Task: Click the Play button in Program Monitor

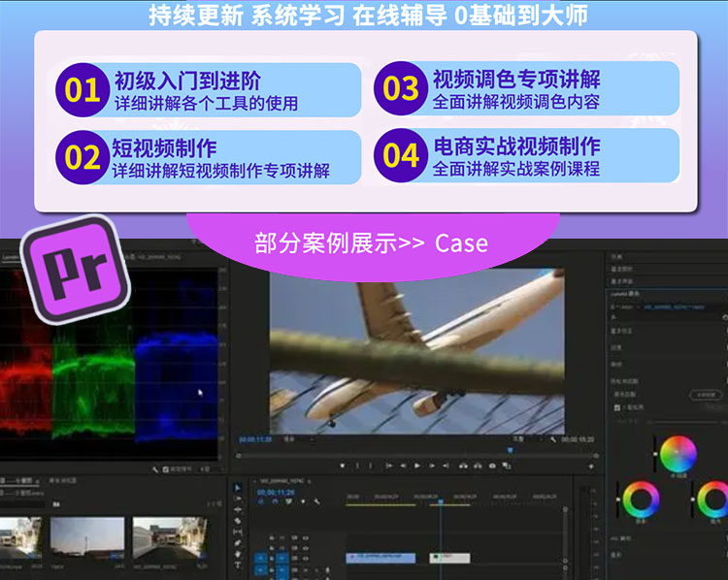Action: [417, 466]
